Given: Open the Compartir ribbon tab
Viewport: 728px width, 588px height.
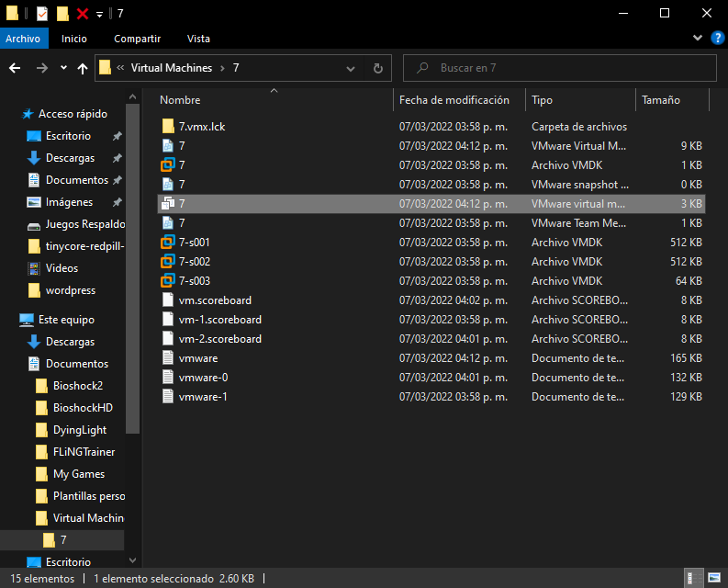Looking at the screenshot, I should 138,39.
